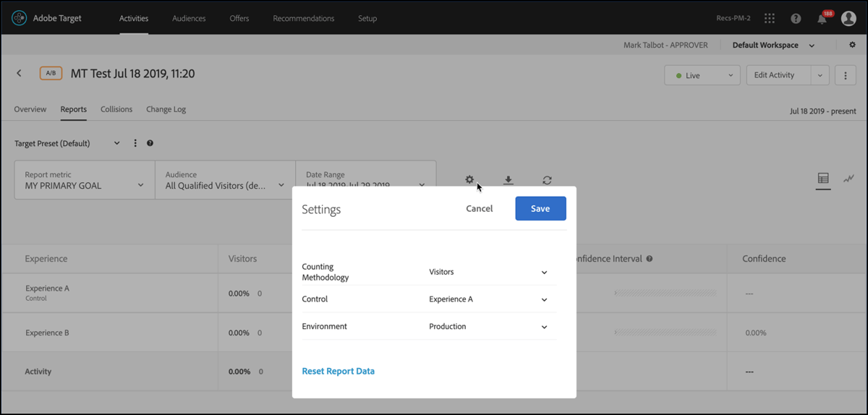Click the download report icon
The width and height of the screenshot is (868, 415).
508,180
